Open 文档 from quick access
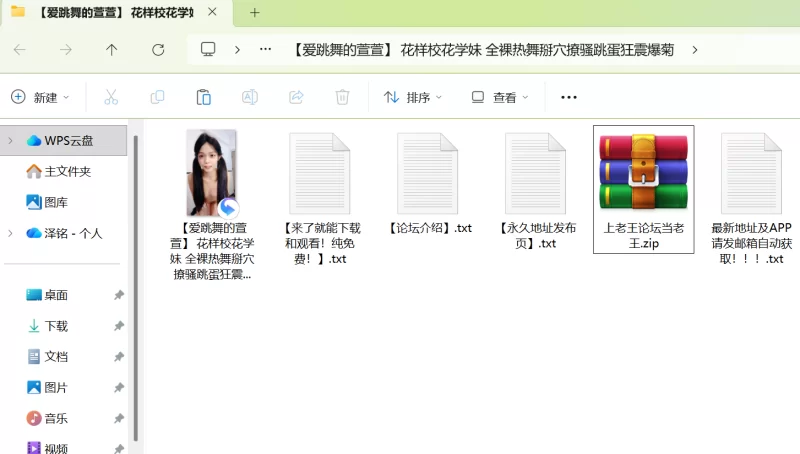800x454 pixels. [x=47, y=357]
